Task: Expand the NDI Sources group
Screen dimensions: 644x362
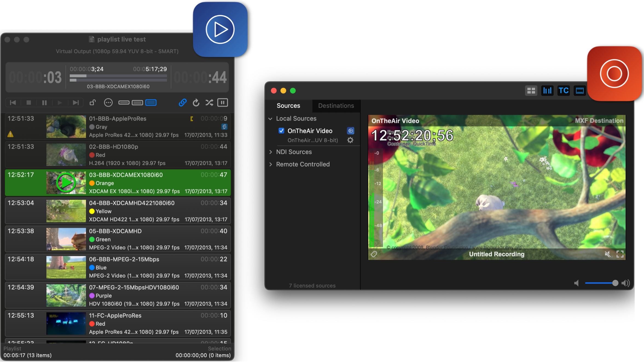Action: [x=270, y=152]
